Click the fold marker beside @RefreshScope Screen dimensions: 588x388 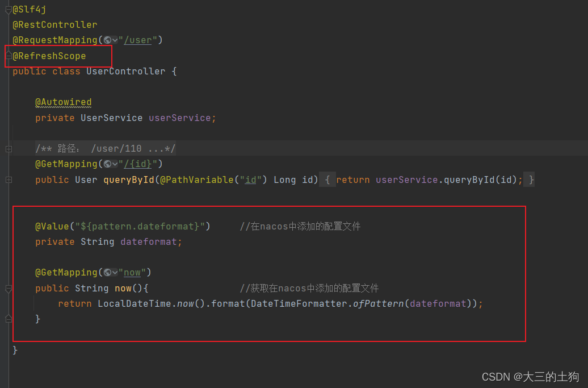(9, 56)
